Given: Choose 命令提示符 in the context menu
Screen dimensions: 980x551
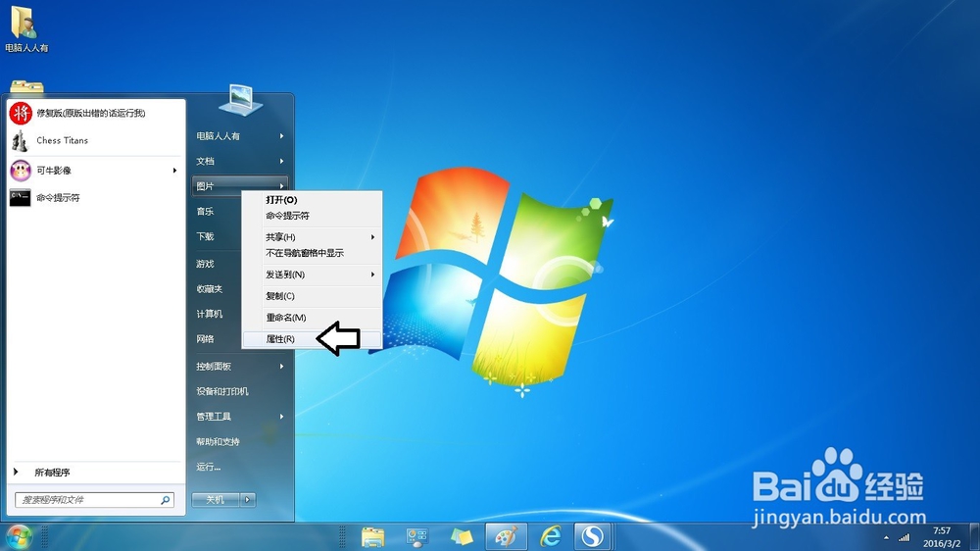Looking at the screenshot, I should coord(312,216).
